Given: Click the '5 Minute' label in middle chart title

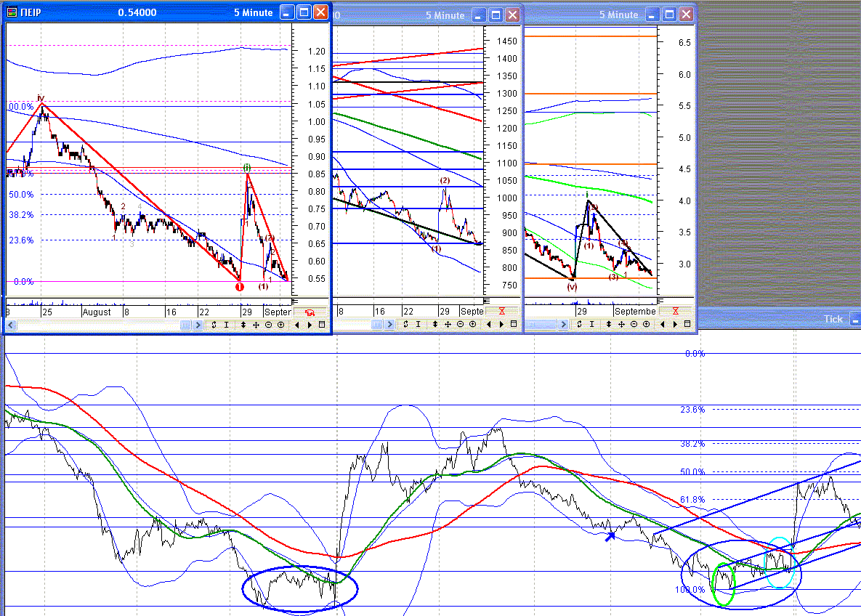Looking at the screenshot, I should 445,15.
